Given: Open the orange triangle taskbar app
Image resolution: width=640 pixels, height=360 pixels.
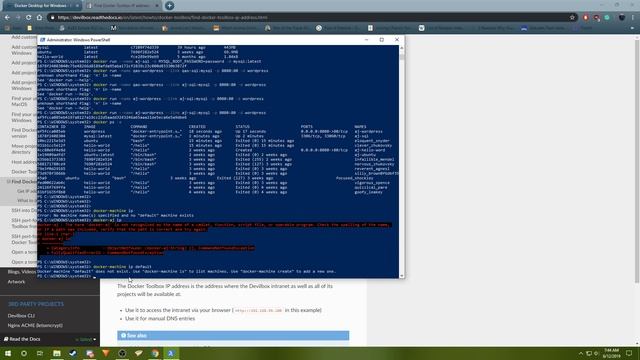Looking at the screenshot, I should pos(105,353).
